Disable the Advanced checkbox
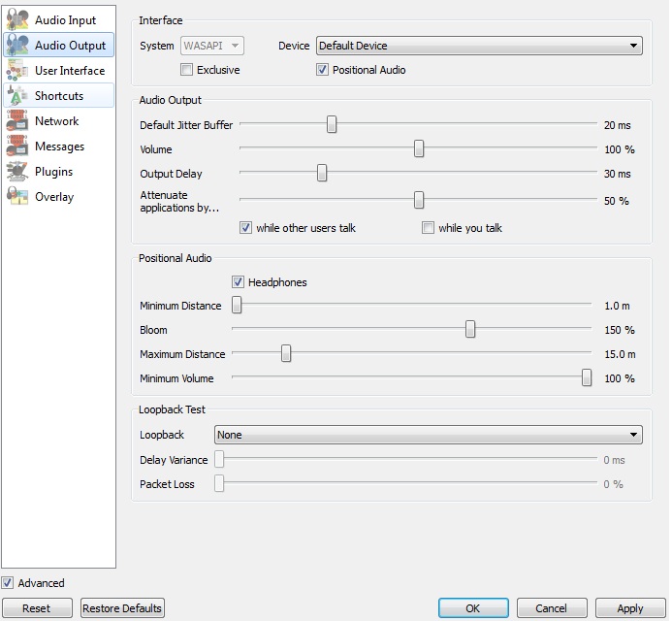 click(8, 583)
